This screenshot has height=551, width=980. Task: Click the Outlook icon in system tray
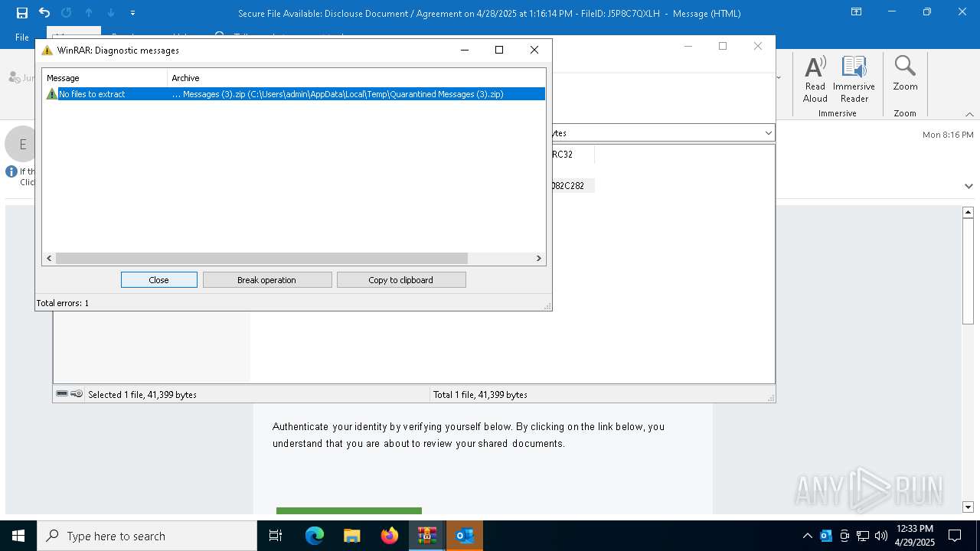point(826,536)
